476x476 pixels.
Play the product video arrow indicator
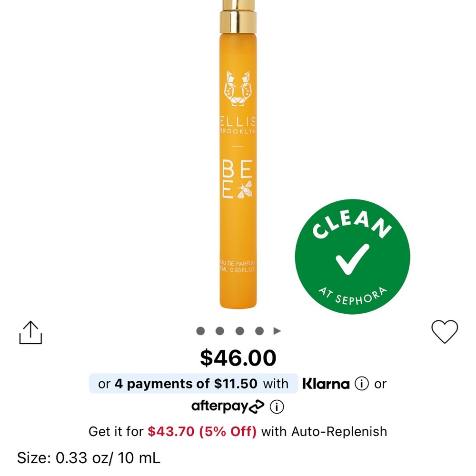[x=277, y=331]
